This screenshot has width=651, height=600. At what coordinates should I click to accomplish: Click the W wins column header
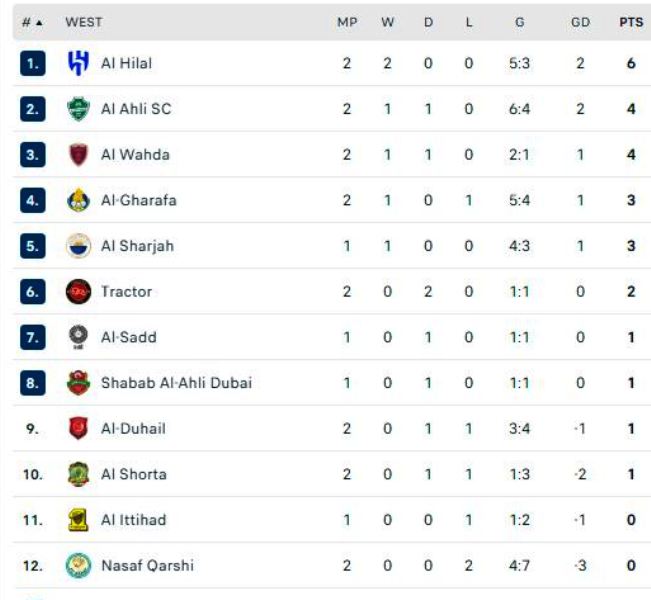tap(387, 21)
